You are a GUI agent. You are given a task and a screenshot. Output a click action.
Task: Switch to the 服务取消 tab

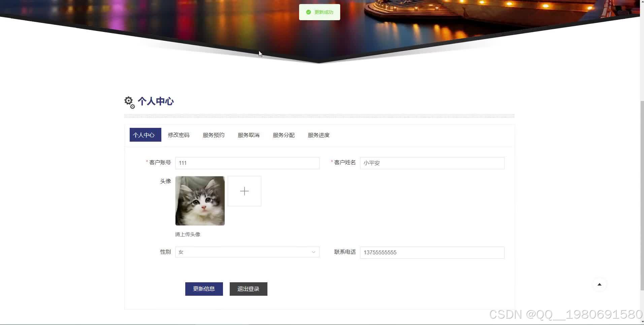pos(248,135)
